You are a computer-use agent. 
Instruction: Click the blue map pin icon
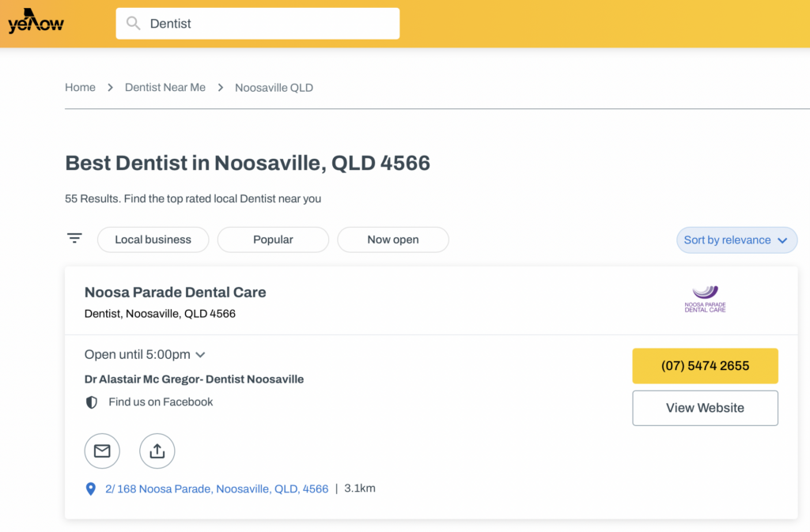(90, 489)
